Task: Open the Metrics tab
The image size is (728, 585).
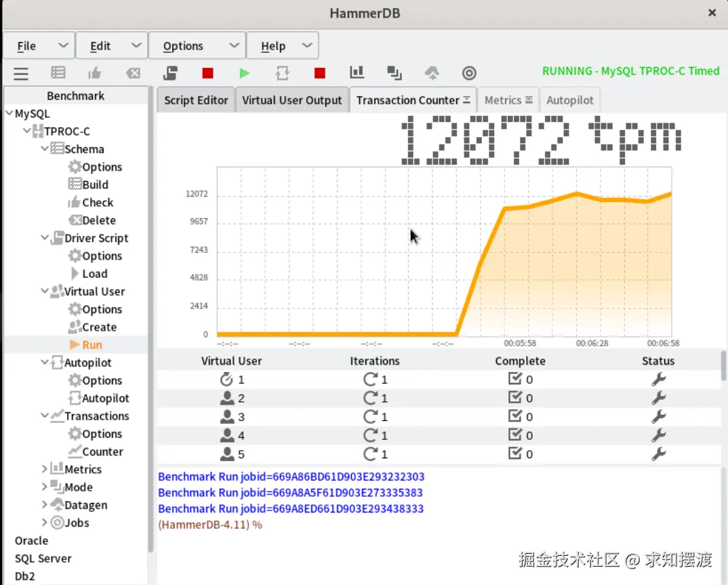Action: click(508, 100)
